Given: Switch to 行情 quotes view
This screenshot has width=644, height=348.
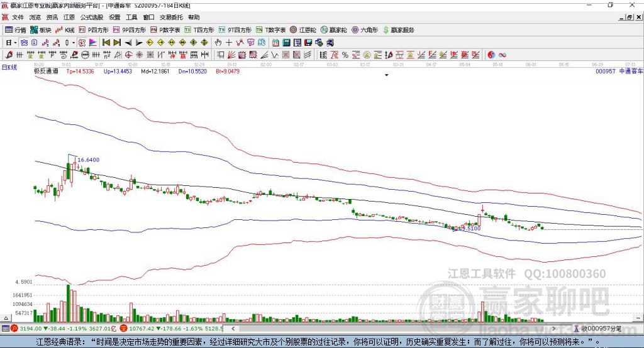Looking at the screenshot, I should pyautogui.click(x=16, y=30).
